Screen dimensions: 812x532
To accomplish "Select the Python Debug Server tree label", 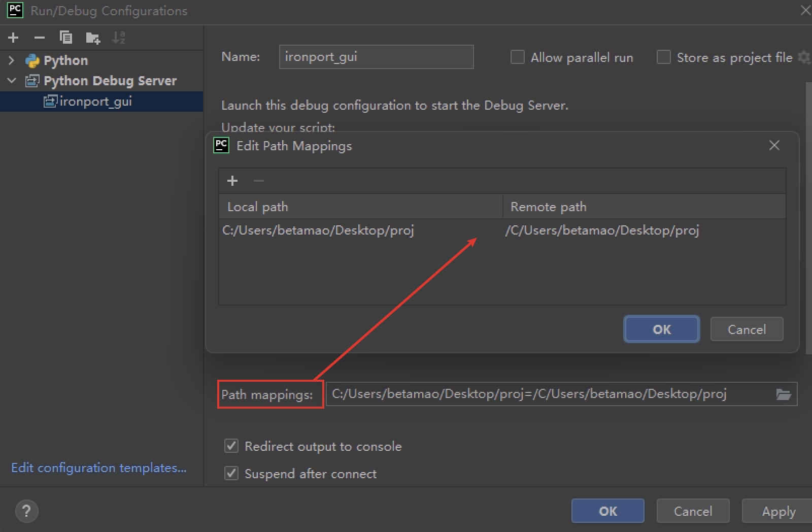I will click(110, 81).
